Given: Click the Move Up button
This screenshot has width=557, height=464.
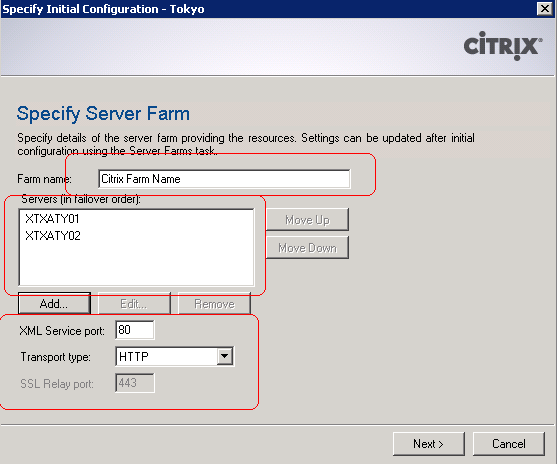Looking at the screenshot, I should click(307, 220).
